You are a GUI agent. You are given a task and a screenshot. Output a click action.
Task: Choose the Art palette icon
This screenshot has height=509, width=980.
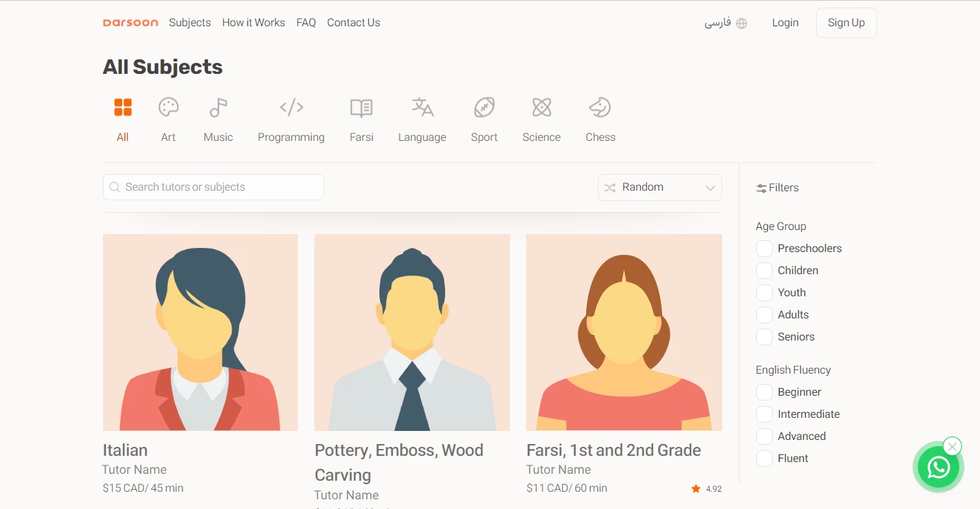169,107
